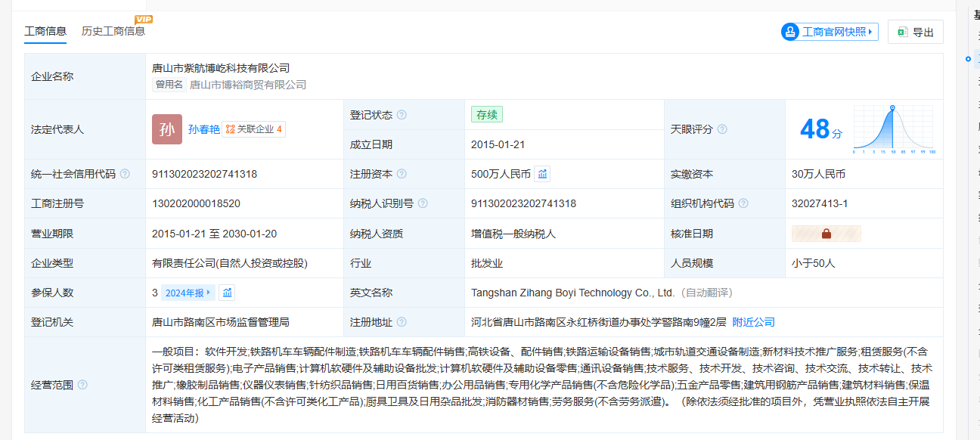The height and width of the screenshot is (440, 980).
Task: Click help icon next to 登记状态
Action: (x=402, y=115)
